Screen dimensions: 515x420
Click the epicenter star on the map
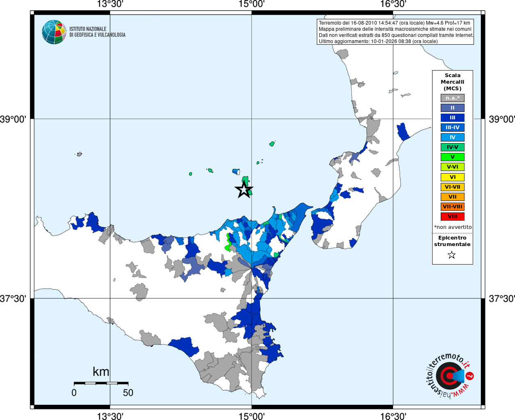click(x=244, y=190)
